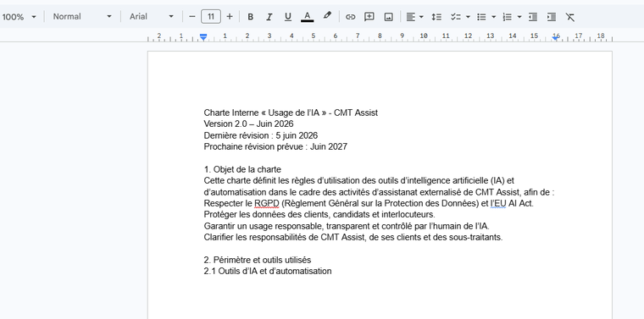Open the text color picker
The height and width of the screenshot is (319, 644).
[x=308, y=17]
